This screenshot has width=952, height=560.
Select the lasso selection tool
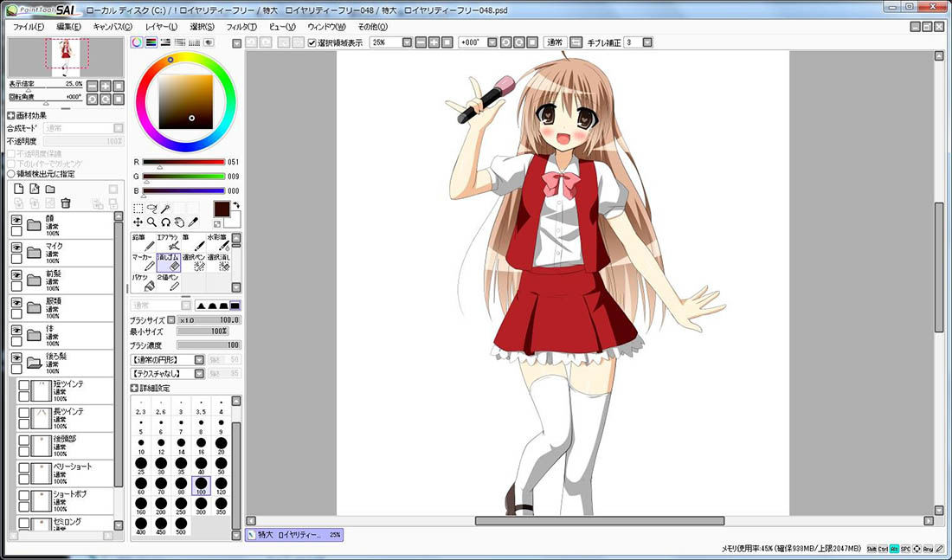(x=151, y=209)
